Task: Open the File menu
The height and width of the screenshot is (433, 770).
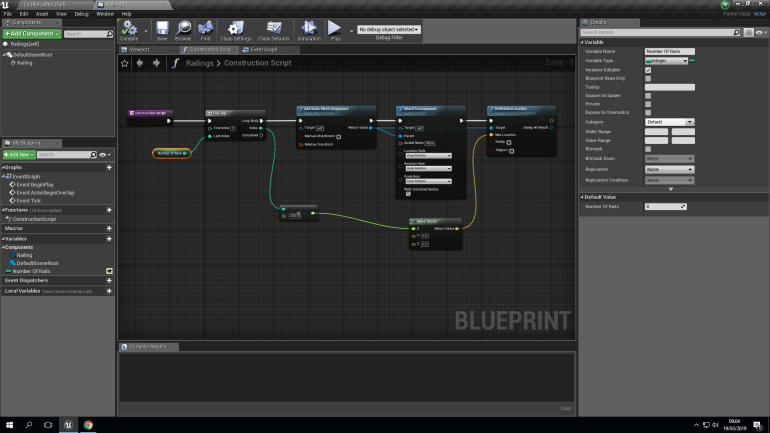Action: tap(8, 14)
